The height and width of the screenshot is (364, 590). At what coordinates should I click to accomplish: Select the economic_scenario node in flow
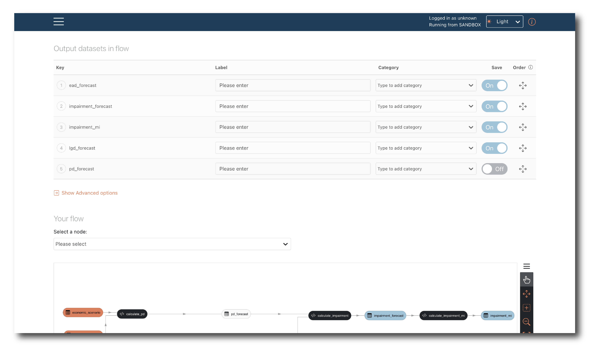(x=83, y=312)
